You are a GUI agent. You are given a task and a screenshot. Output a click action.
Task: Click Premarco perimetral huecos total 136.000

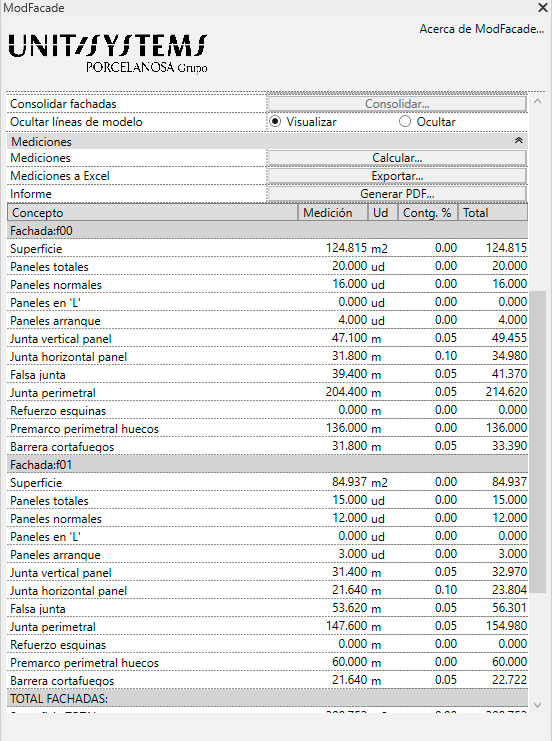click(x=506, y=428)
